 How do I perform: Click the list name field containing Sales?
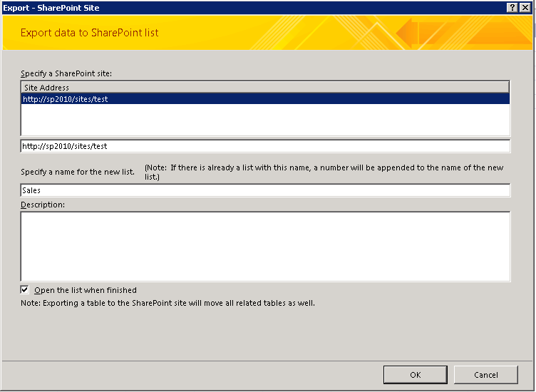[265, 190]
